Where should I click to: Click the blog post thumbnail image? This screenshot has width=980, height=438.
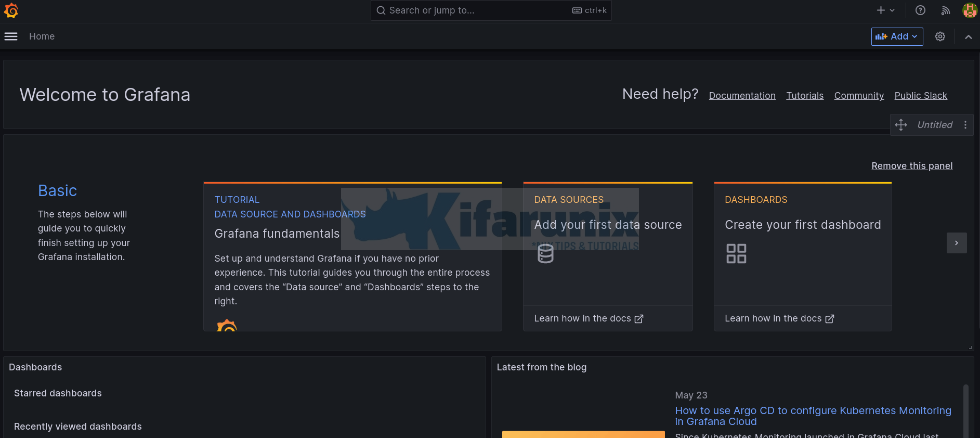583,434
